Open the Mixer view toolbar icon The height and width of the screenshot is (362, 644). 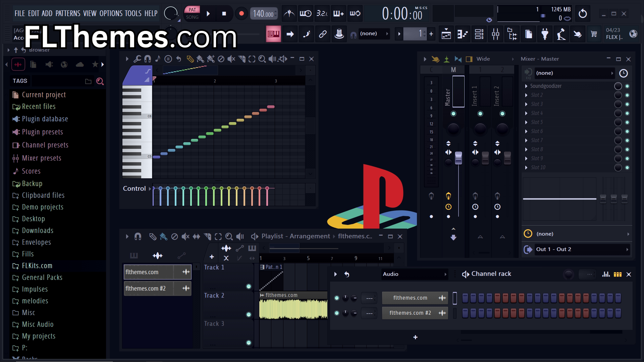click(495, 34)
